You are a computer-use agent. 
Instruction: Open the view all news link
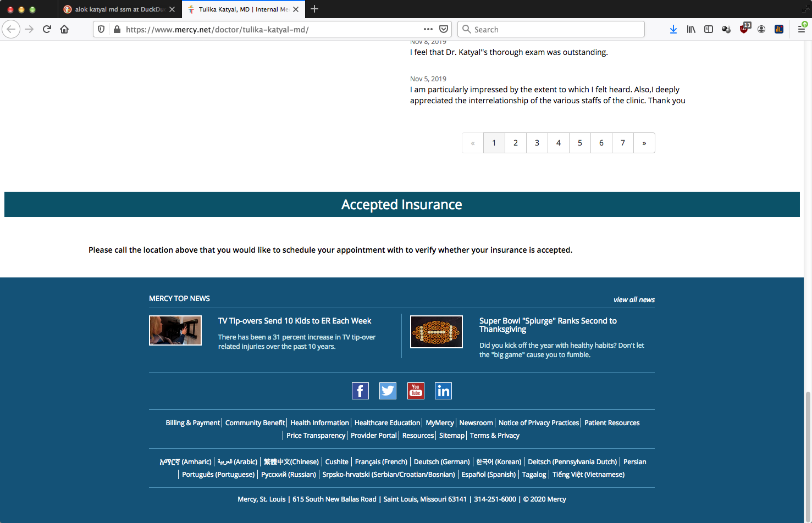tap(634, 299)
